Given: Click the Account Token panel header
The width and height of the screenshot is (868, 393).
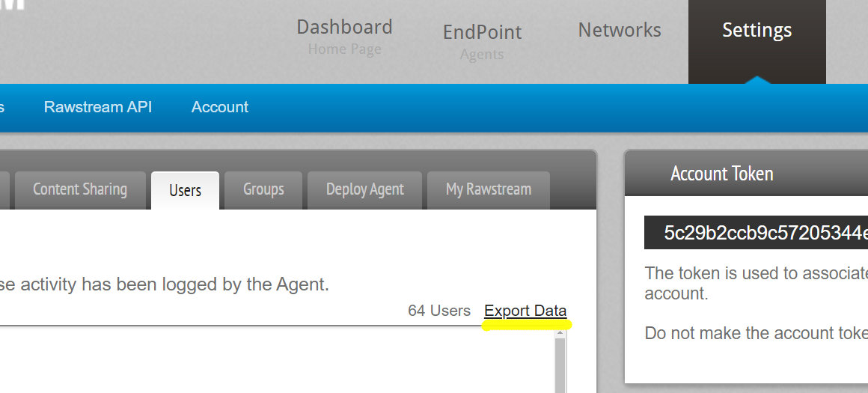Looking at the screenshot, I should [x=746, y=173].
